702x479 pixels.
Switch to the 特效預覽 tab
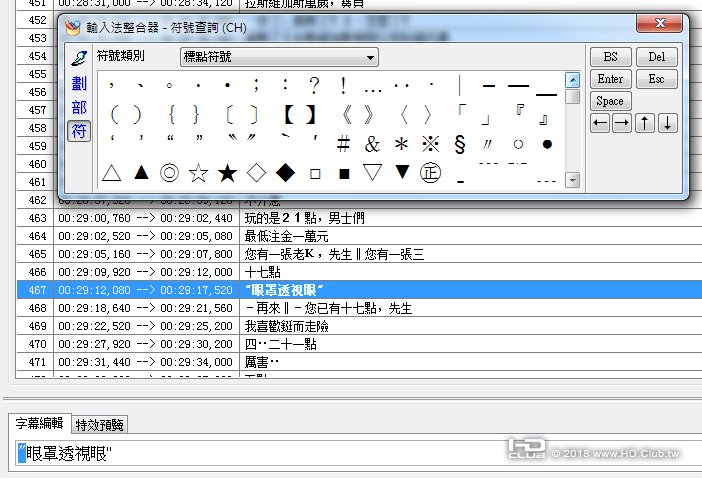point(99,424)
